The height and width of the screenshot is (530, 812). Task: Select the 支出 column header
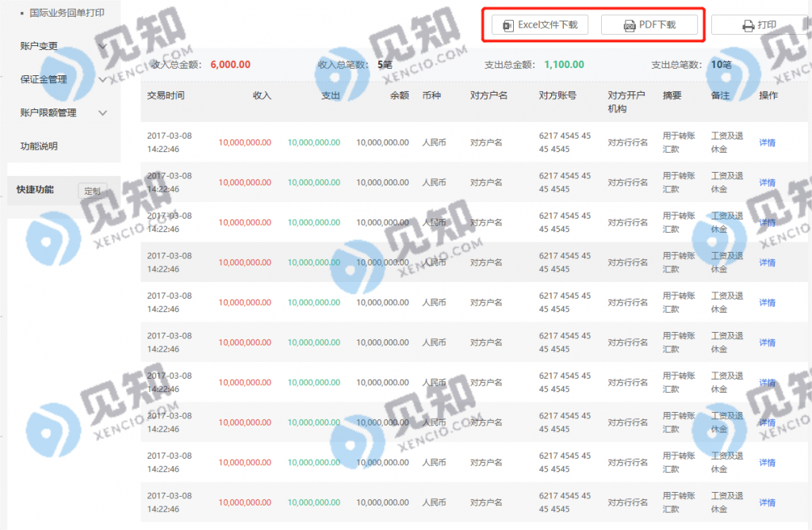(330, 95)
